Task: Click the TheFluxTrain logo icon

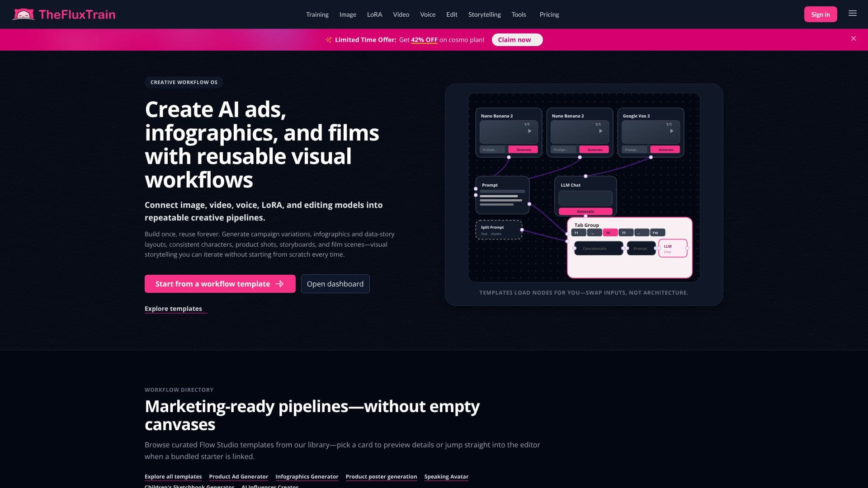Action: pos(24,14)
